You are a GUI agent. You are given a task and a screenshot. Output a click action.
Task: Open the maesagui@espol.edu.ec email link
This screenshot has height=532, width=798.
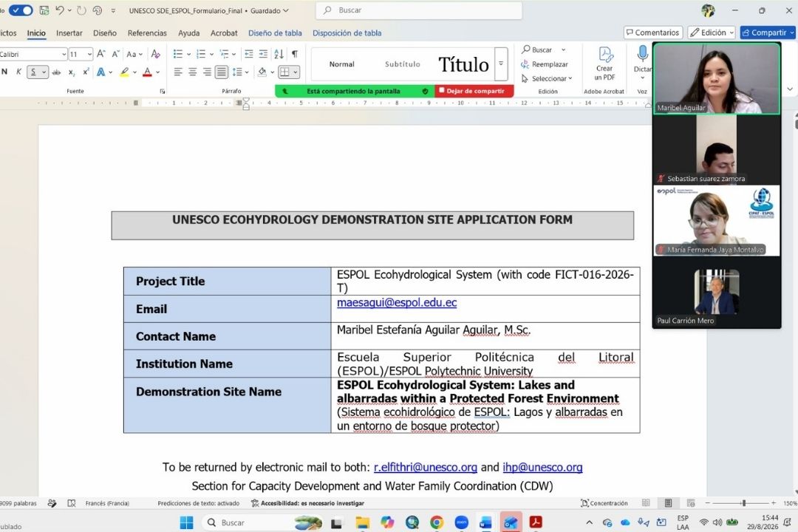[x=397, y=302]
